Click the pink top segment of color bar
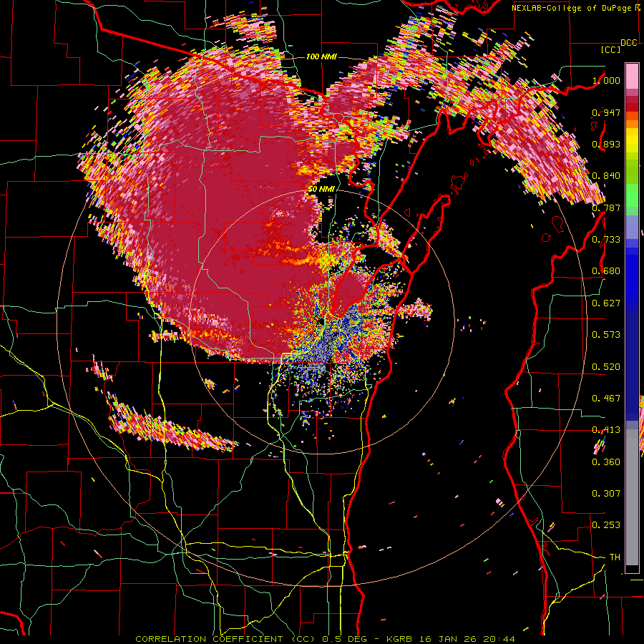 click(x=632, y=76)
